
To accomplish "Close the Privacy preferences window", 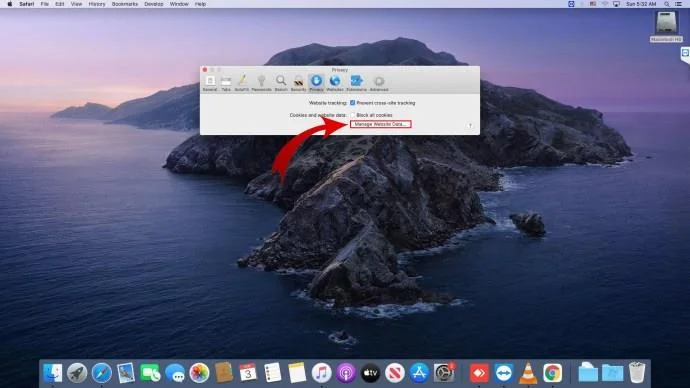I will coord(205,70).
